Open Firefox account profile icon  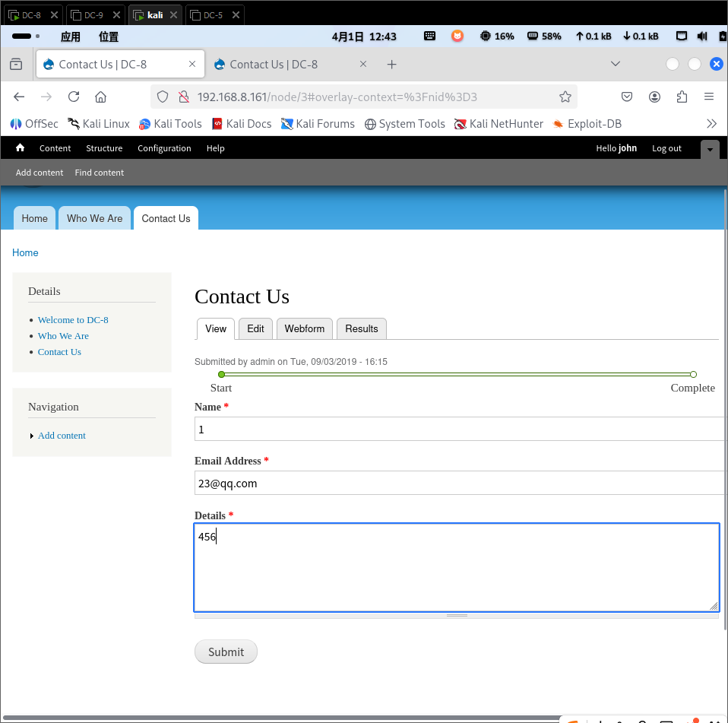(654, 97)
